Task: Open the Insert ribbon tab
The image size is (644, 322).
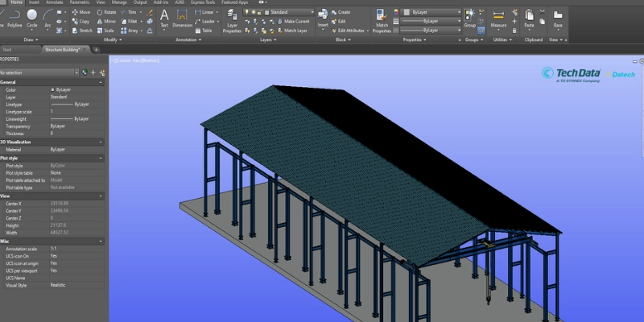Action: (34, 2)
